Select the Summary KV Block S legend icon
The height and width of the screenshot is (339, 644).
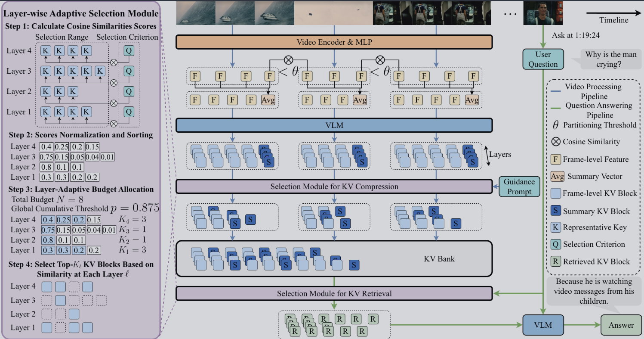[556, 211]
